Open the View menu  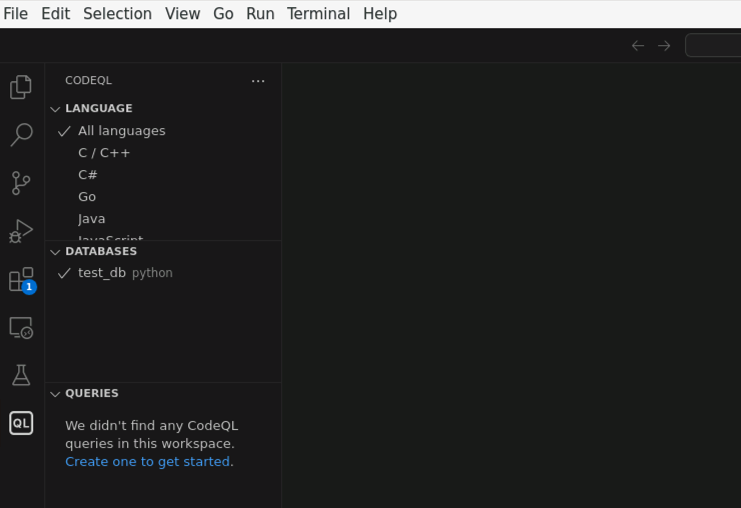[x=182, y=14]
